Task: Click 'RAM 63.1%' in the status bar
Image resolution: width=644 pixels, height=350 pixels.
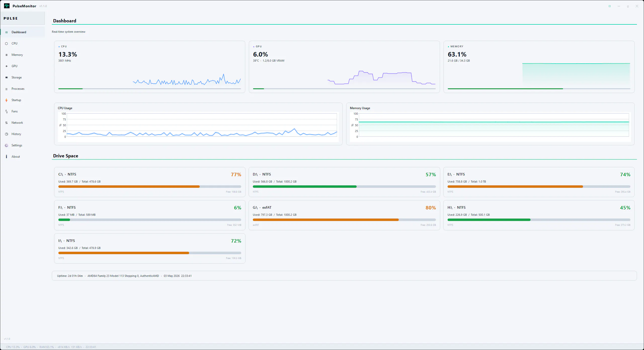Action: [47, 347]
